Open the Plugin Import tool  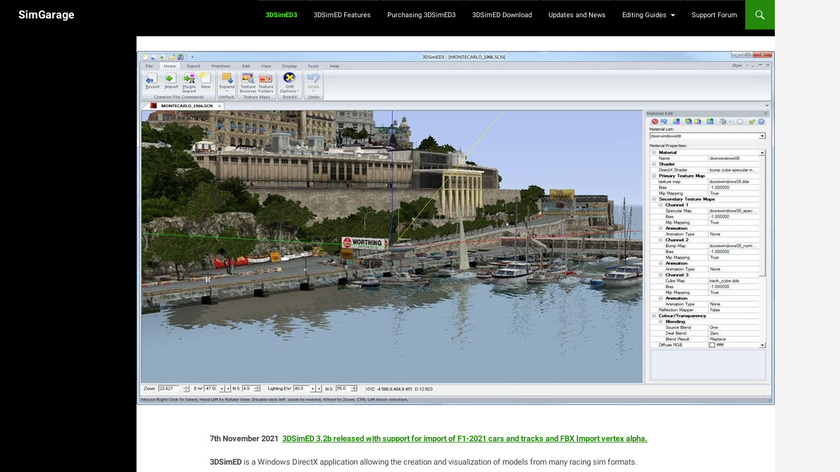pos(188,79)
